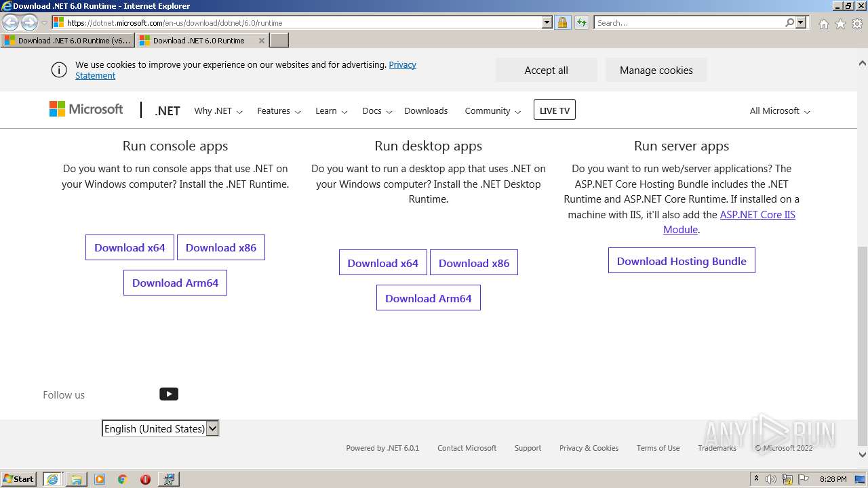
Task: Click the browser Back arrow button
Action: pyautogui.click(x=11, y=22)
